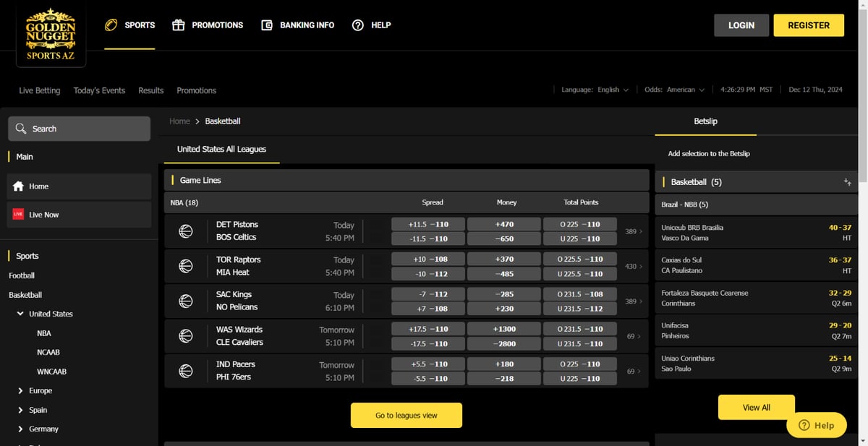Open the Results page
This screenshot has height=446, width=868.
(x=151, y=90)
